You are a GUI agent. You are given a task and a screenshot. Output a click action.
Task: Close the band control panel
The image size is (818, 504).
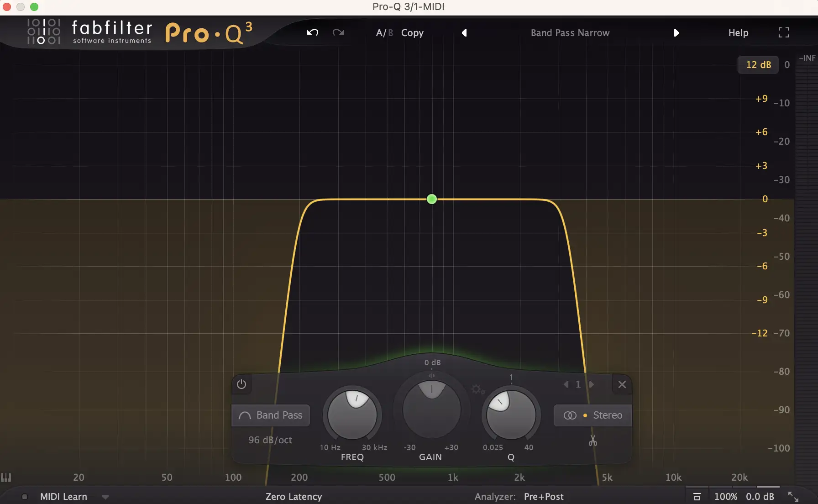click(x=622, y=384)
